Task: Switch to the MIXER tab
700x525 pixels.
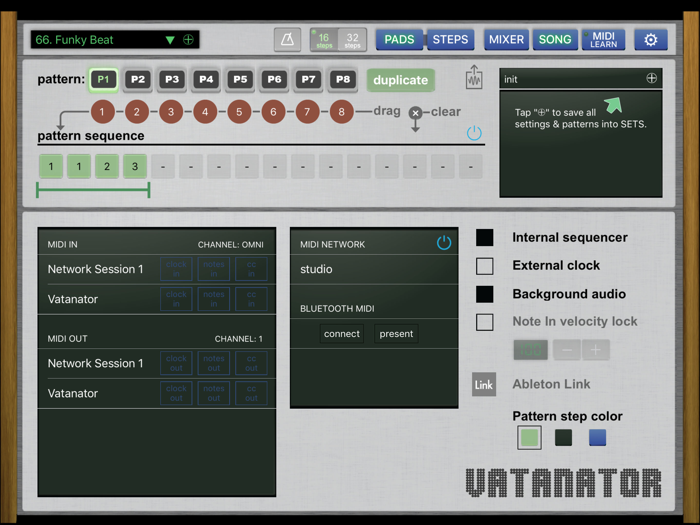Action: 506,40
